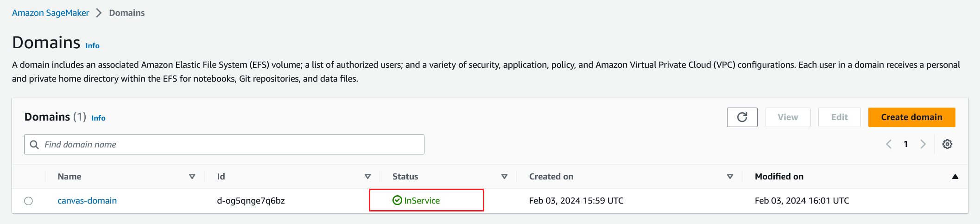Sort by Name column arrow
This screenshot has width=980, height=224.
tap(192, 177)
